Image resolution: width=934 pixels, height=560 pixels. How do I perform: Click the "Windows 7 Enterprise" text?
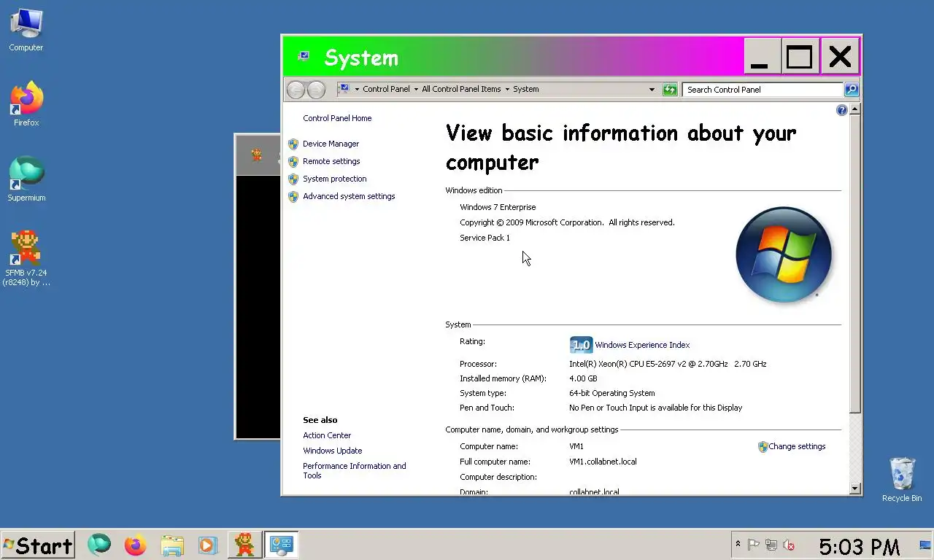[498, 207]
